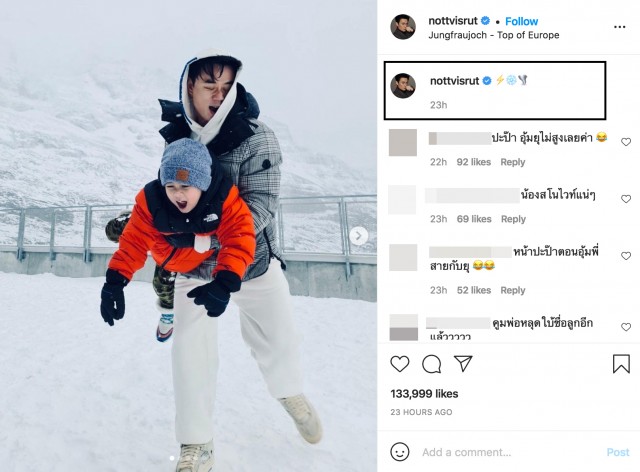
Task: View the 133,999 likes list
Action: pos(424,394)
